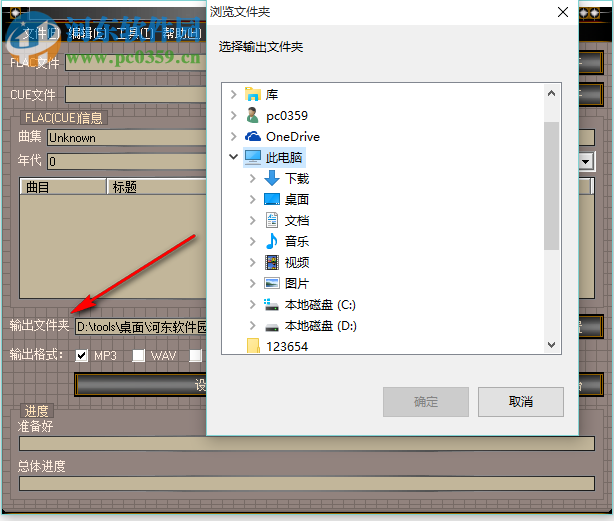
Task: Expand the pc0359 tree node
Action: tap(233, 115)
